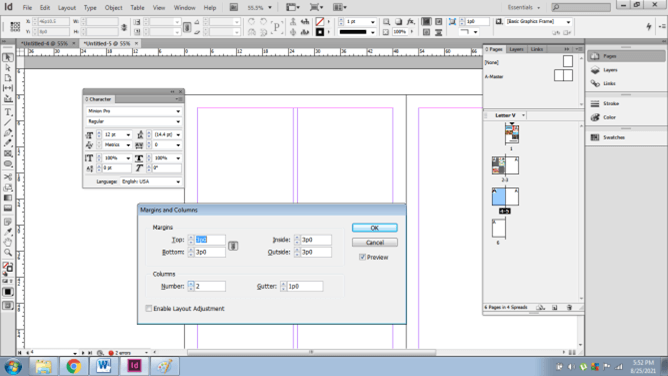Image resolution: width=668 pixels, height=376 pixels.
Task: Open the Essentials workspace switcher
Action: [524, 8]
